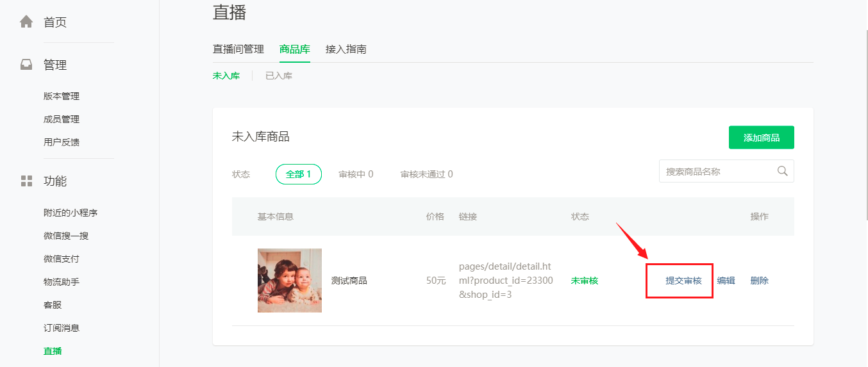Go to 微信支付 in sidebar
This screenshot has height=367, width=868.
click(62, 259)
